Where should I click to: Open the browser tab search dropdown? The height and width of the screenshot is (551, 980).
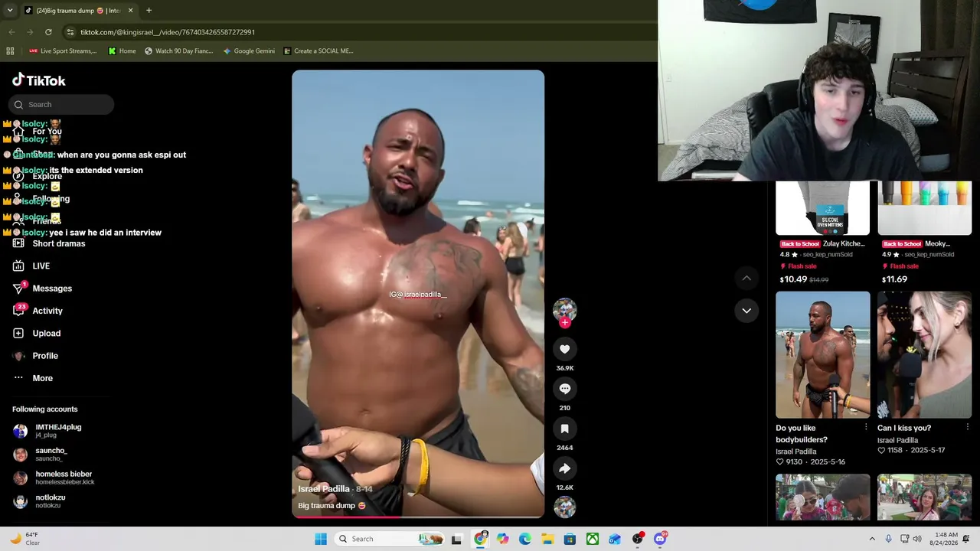click(10, 10)
